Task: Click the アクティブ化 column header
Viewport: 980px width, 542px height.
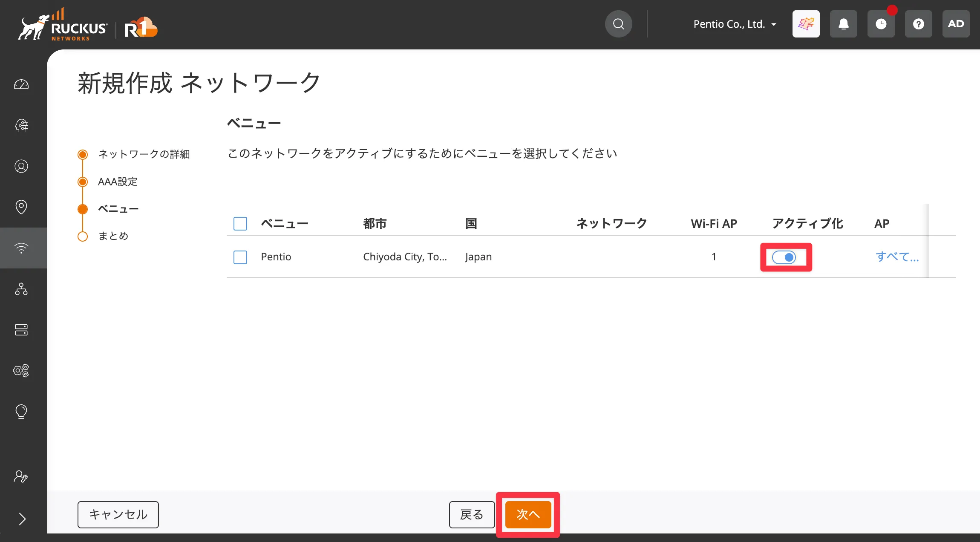Action: click(x=807, y=224)
